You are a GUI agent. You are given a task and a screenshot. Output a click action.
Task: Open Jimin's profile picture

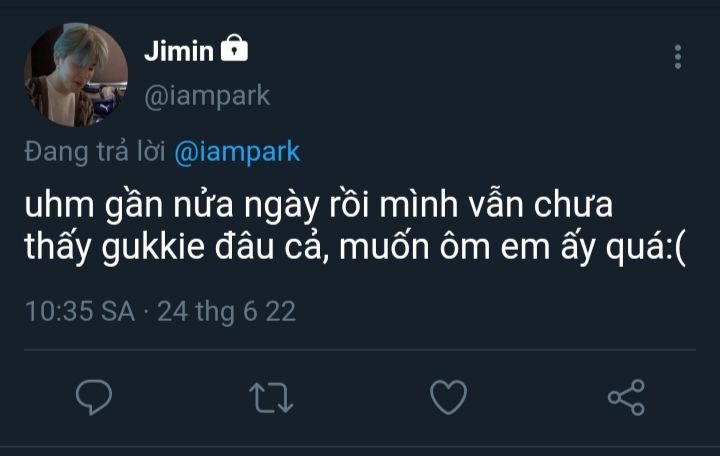76,76
